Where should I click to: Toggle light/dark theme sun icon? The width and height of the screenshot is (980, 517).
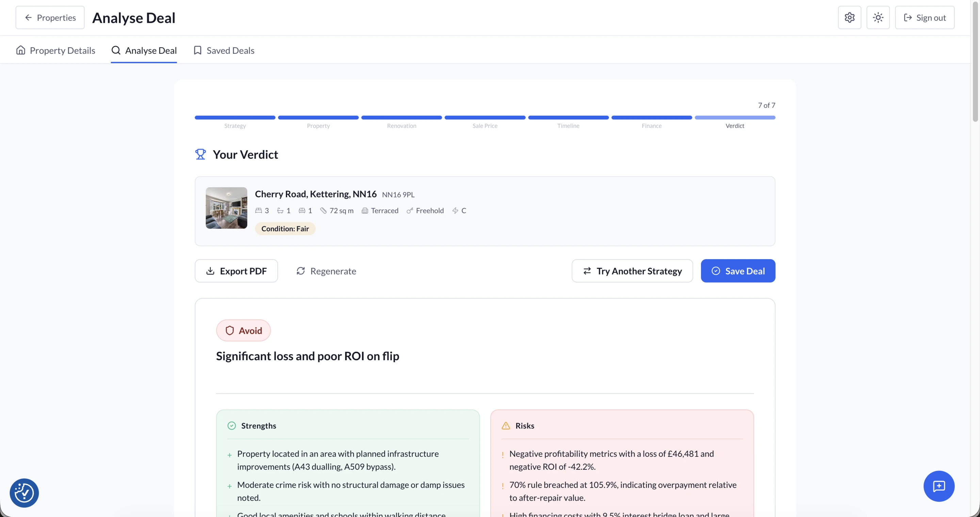pos(878,17)
